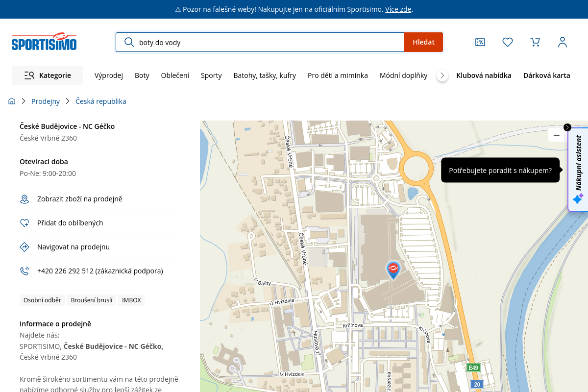Click the search magnifier icon
The width and height of the screenshot is (588, 392).
tap(129, 42)
